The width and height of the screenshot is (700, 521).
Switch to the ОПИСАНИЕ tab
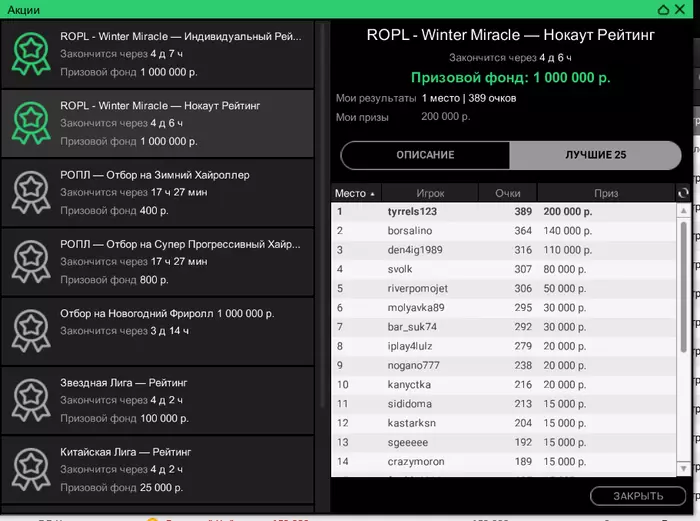pos(425,155)
